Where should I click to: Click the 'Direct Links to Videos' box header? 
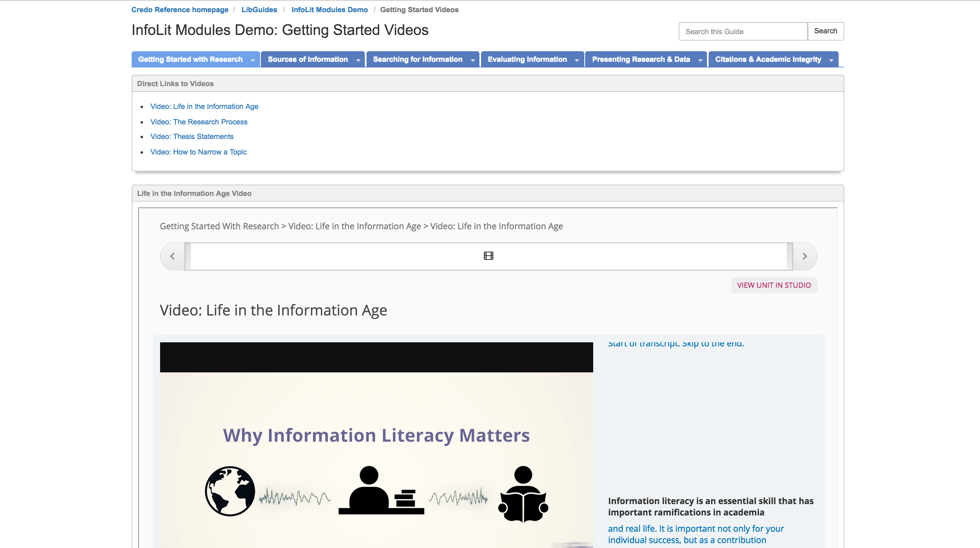tap(488, 84)
